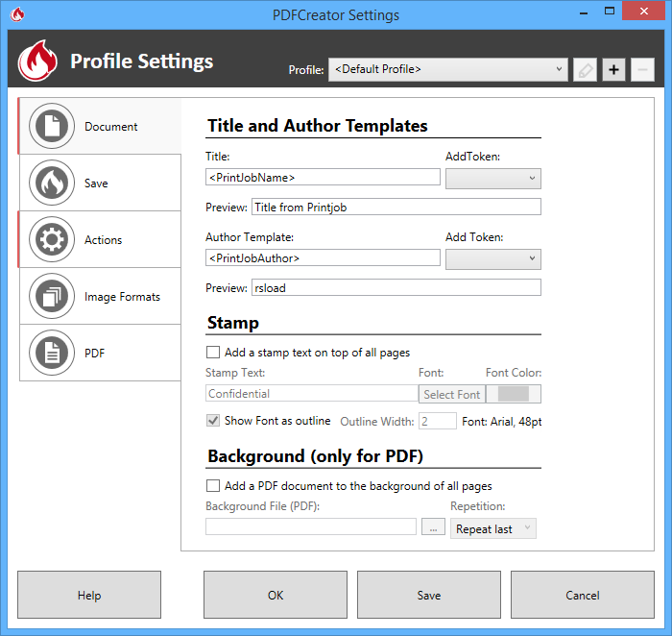Click the PDF document icon in sidebar
This screenshot has height=636, width=672.
[x=52, y=353]
